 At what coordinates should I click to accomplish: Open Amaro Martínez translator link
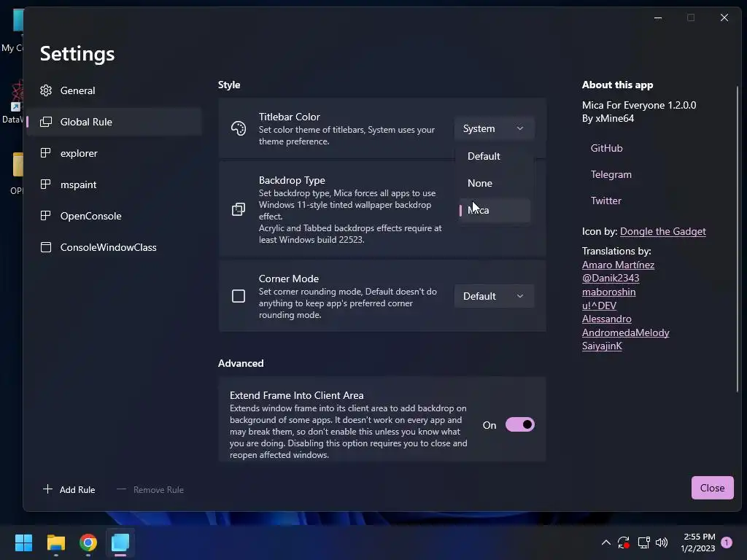pyautogui.click(x=618, y=265)
